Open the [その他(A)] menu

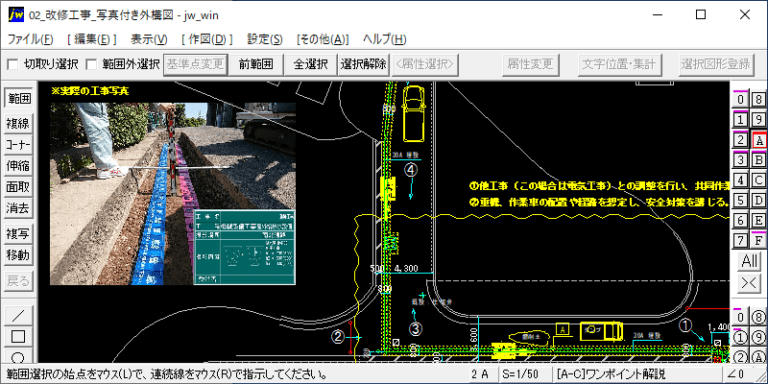[323, 40]
